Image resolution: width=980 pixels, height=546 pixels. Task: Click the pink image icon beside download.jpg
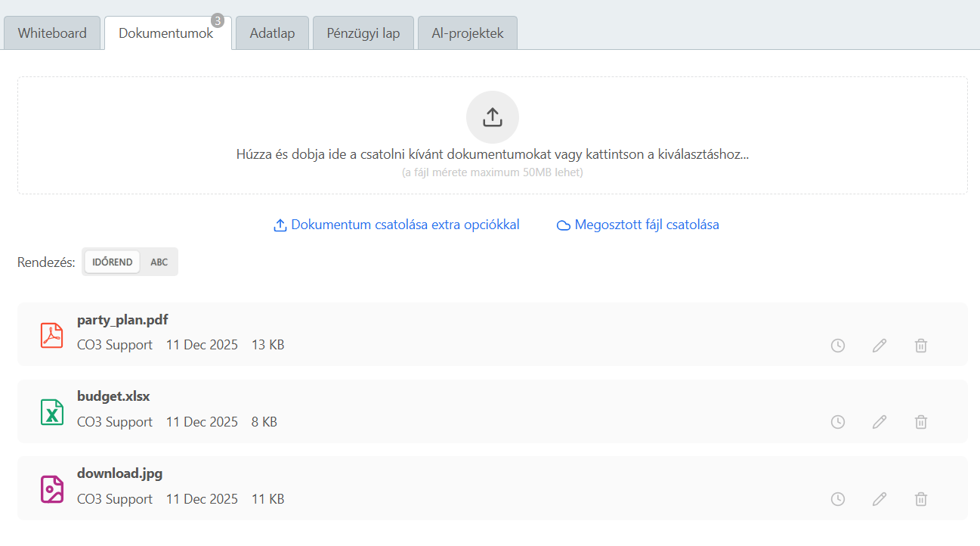[x=51, y=489]
